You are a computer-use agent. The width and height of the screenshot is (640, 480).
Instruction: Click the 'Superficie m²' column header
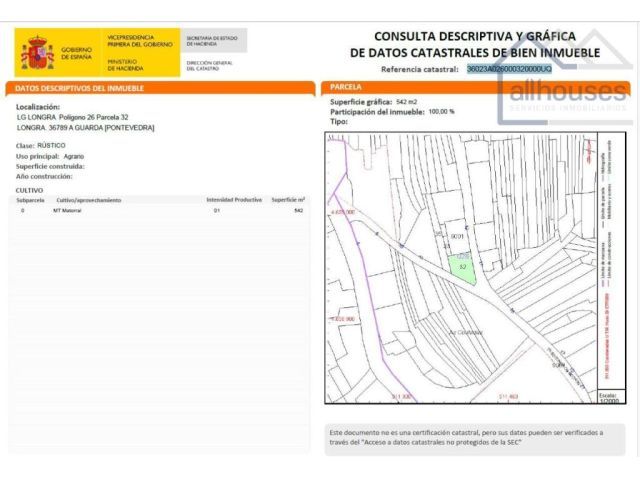tap(288, 200)
